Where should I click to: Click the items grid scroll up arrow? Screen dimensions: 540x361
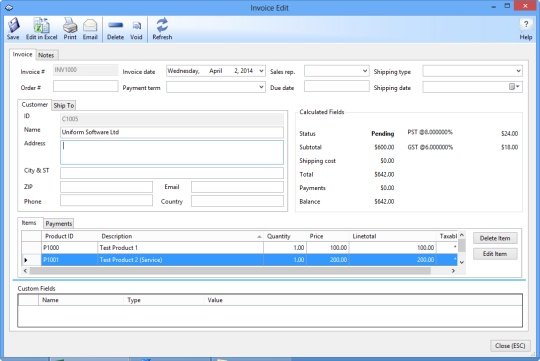[462, 235]
